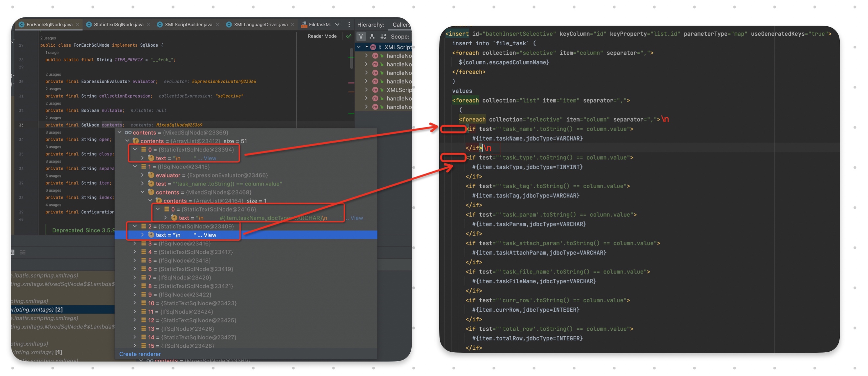Expand the first handleNo hierarchy node

click(366, 55)
